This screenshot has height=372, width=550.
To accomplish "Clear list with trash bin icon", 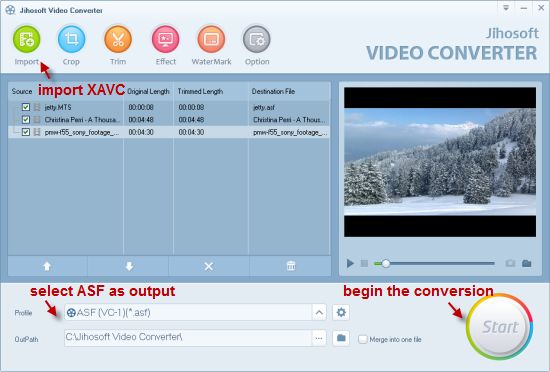I will [x=291, y=266].
